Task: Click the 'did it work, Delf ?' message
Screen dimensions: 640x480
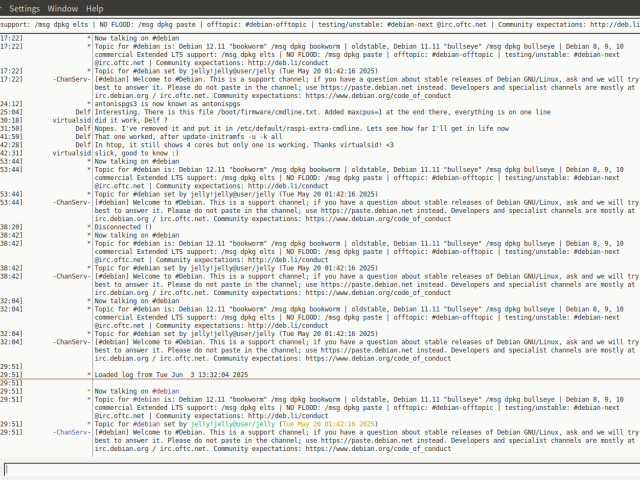Action: click(131, 120)
